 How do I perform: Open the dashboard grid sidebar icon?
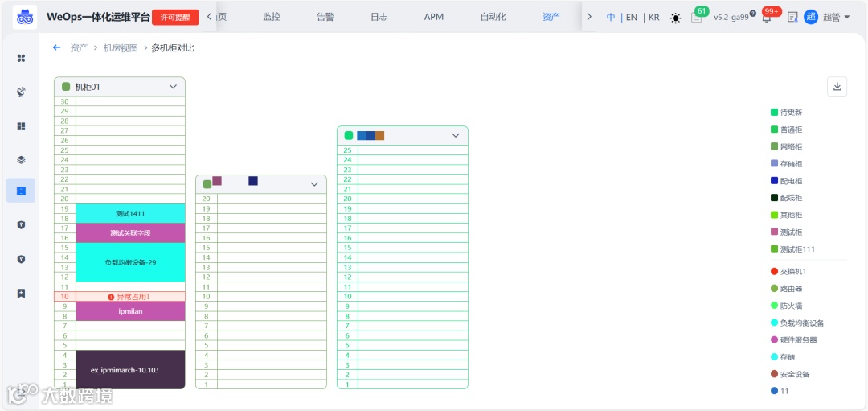(21, 126)
